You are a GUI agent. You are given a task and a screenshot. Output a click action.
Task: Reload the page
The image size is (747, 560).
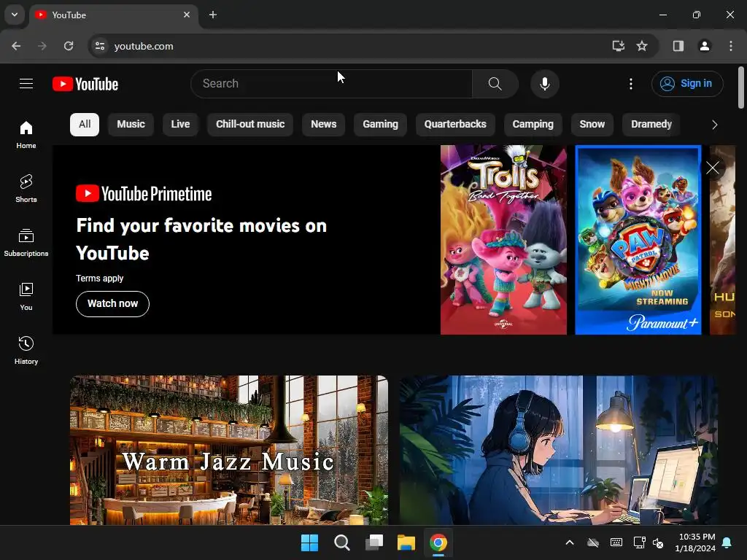click(69, 46)
